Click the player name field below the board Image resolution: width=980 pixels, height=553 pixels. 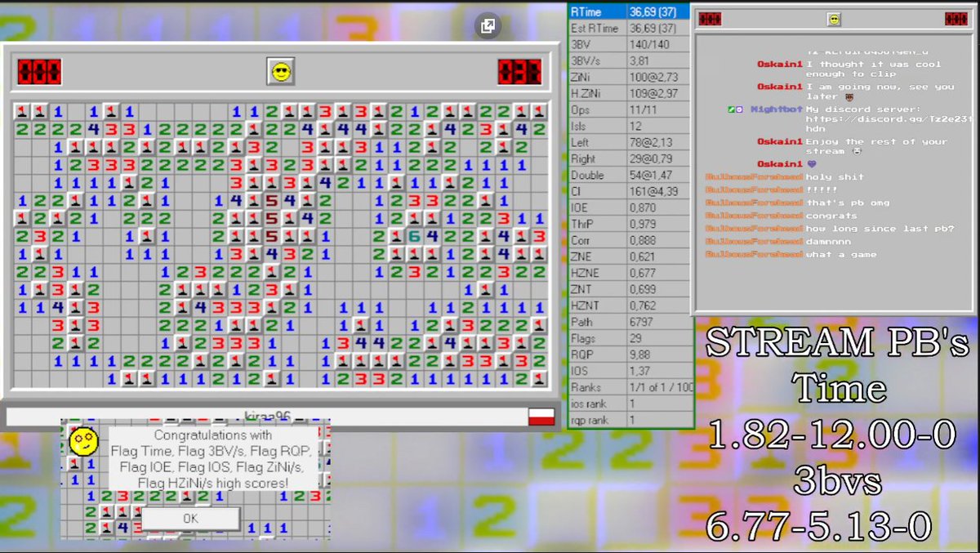(267, 417)
